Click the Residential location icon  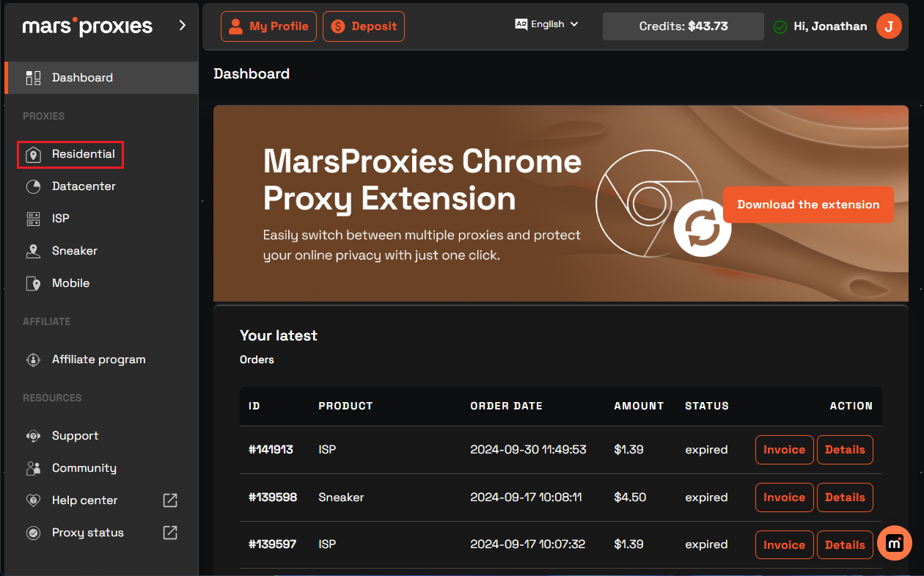coord(33,155)
